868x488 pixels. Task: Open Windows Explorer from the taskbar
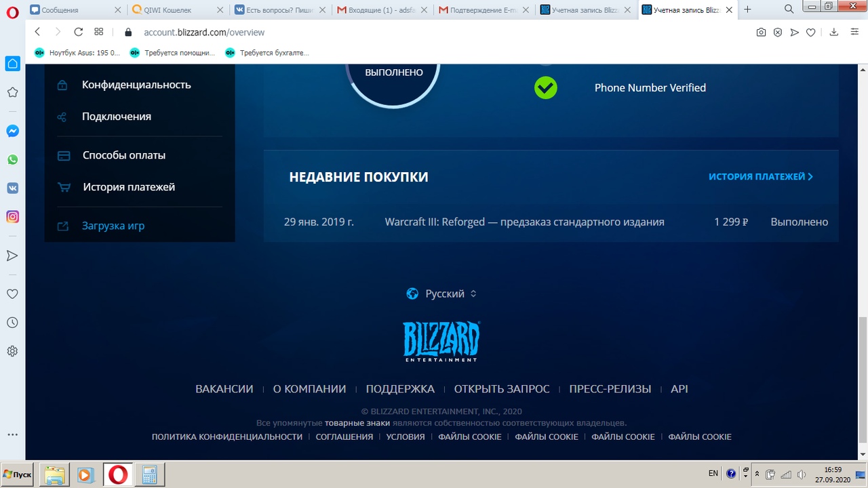[x=55, y=475]
